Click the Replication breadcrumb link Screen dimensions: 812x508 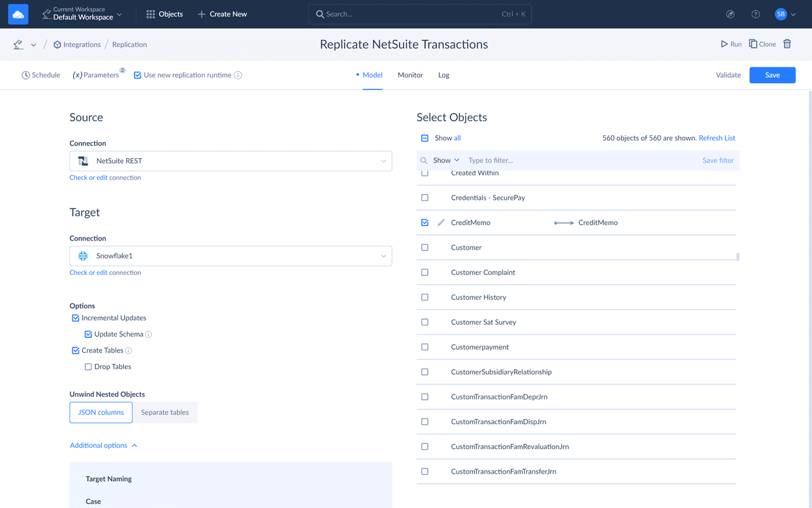pyautogui.click(x=129, y=44)
